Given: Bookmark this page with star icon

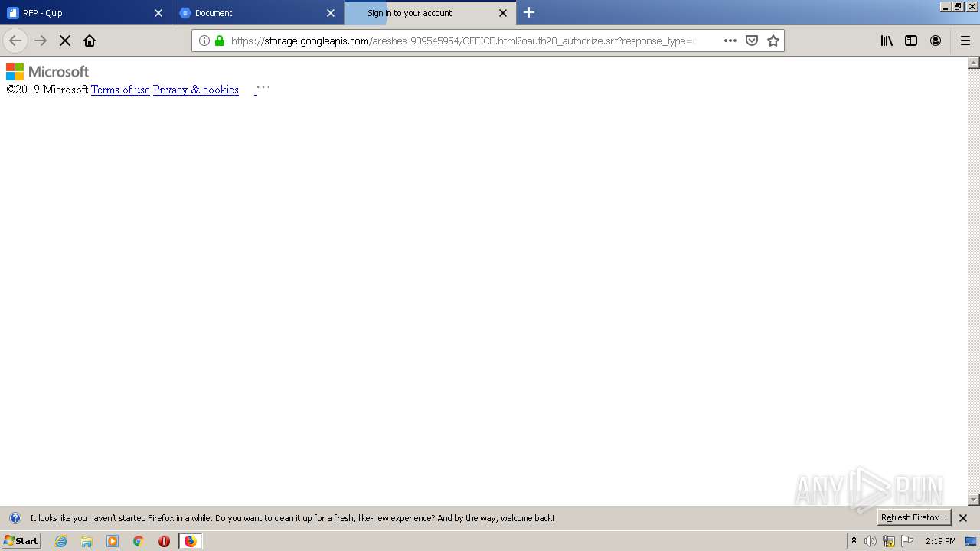Looking at the screenshot, I should [x=773, y=41].
